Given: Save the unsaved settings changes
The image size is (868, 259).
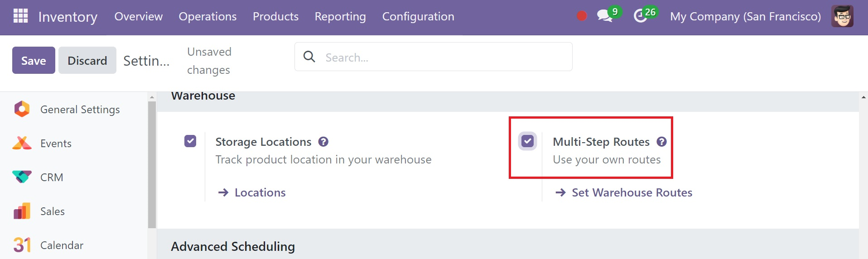Looking at the screenshot, I should coord(34,60).
